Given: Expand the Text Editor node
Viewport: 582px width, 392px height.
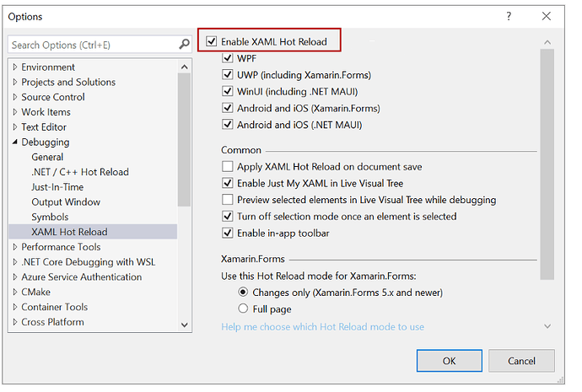Looking at the screenshot, I should pos(15,127).
